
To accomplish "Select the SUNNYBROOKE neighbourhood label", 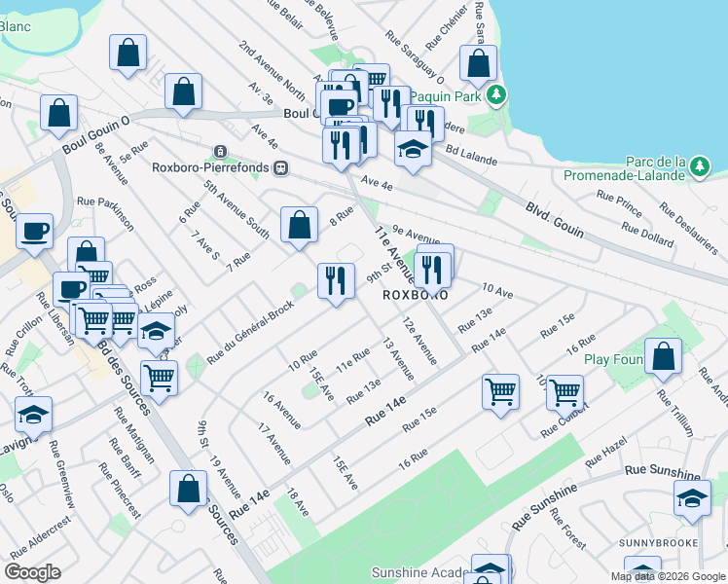I will click(658, 543).
